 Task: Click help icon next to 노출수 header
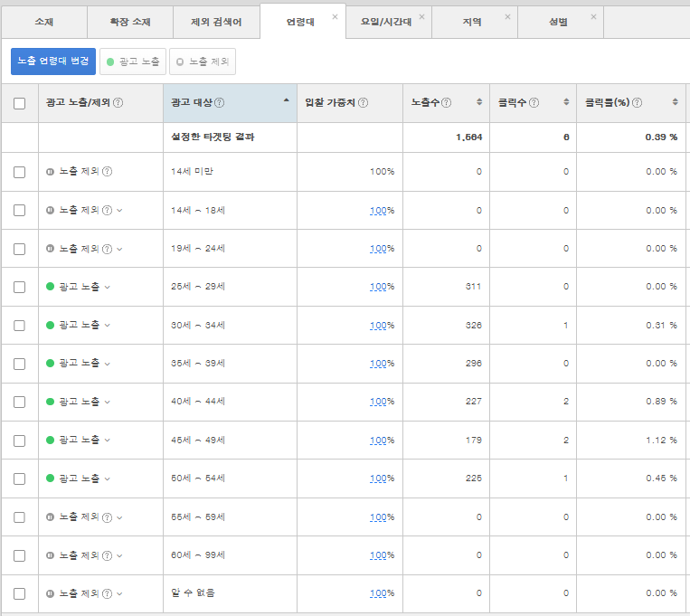click(446, 102)
